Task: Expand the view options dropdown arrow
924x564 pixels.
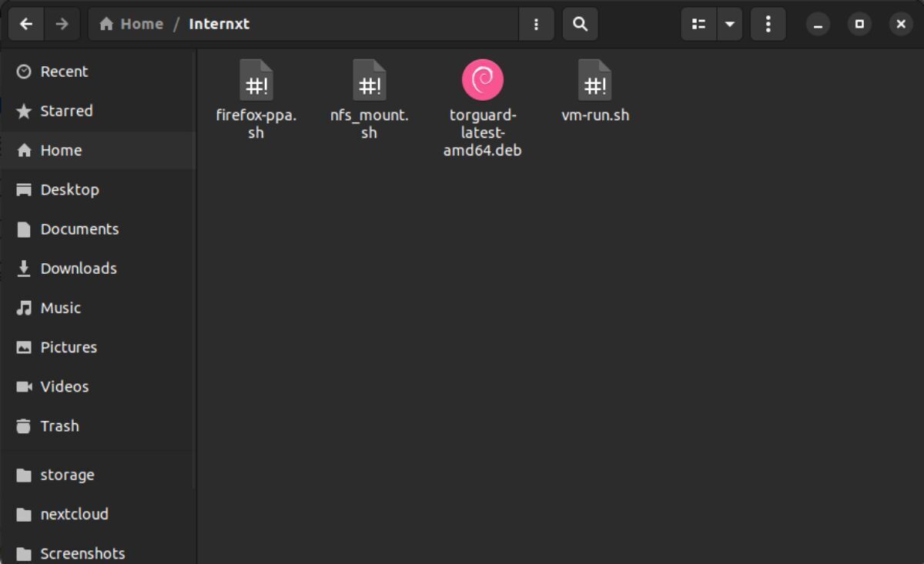Action: (x=729, y=24)
